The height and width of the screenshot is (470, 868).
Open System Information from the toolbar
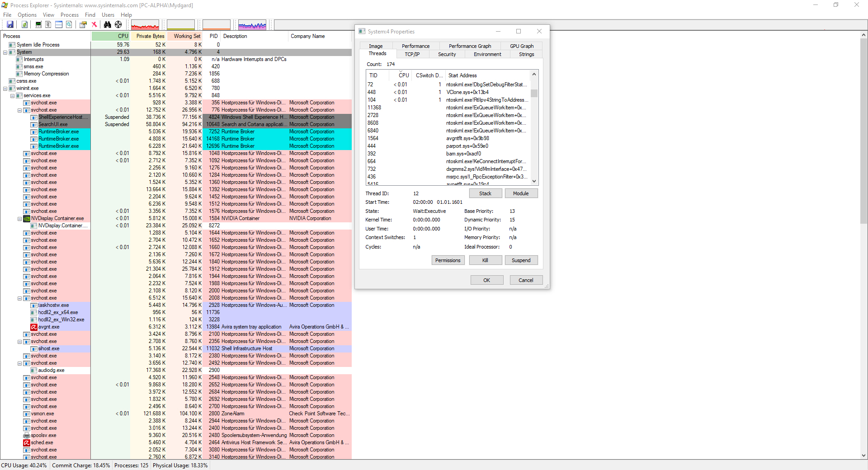pos(38,25)
